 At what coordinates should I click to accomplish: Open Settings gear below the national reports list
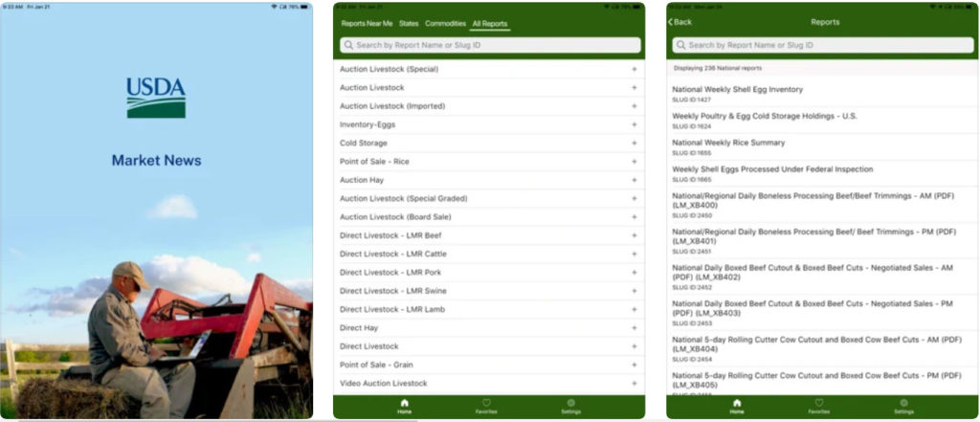pyautogui.click(x=903, y=406)
